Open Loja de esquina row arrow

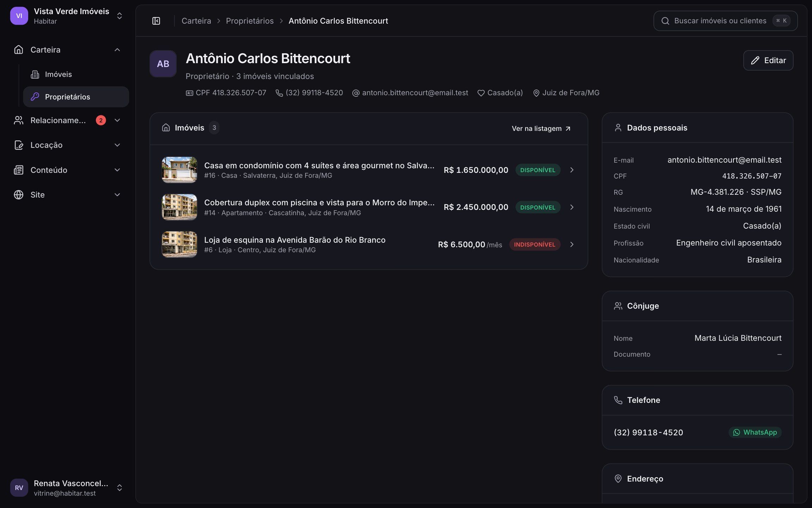[x=572, y=244]
